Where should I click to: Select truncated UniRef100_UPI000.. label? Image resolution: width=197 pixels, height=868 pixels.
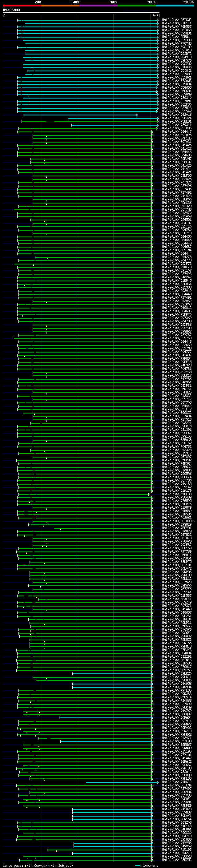point(179,521)
